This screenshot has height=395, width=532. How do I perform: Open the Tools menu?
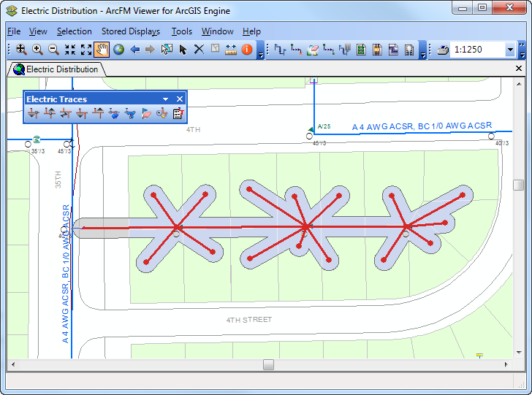(181, 31)
